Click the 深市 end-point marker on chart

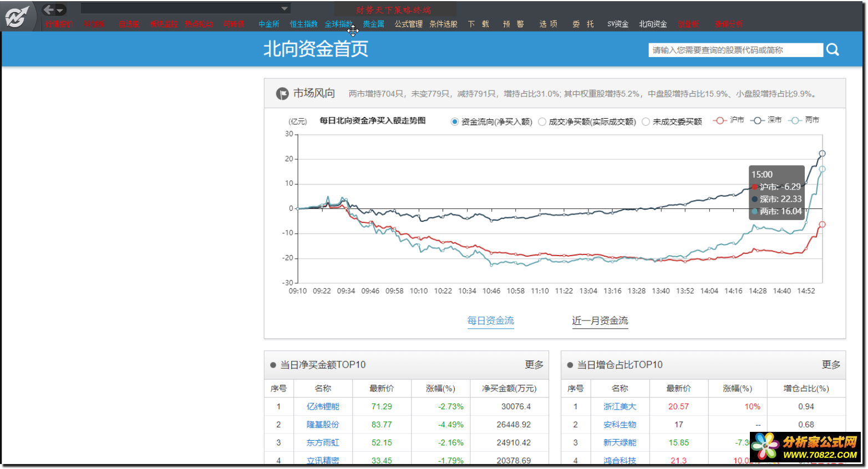tap(822, 154)
